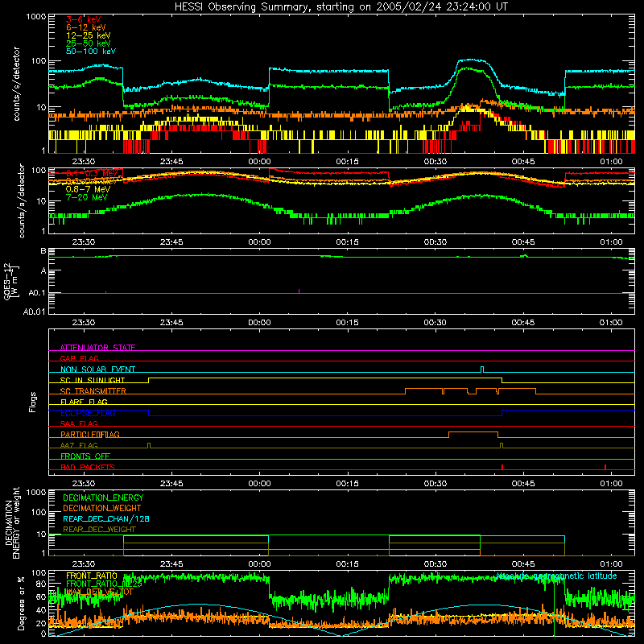Viewport: 644px width, 644px height.
Task: Click the red 3-6 keV legend label
Action: click(x=83, y=19)
